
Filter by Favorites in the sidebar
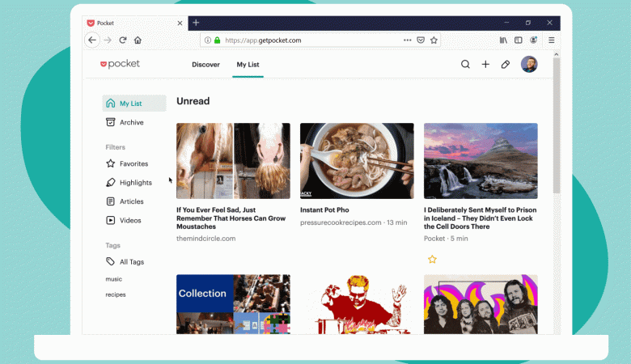click(x=133, y=163)
